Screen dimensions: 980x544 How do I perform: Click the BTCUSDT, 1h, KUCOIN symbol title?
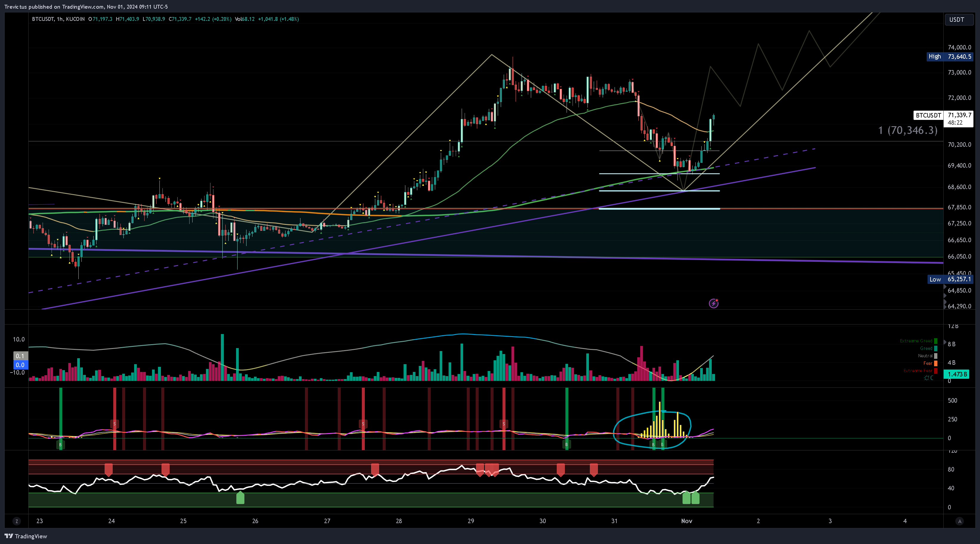point(58,19)
